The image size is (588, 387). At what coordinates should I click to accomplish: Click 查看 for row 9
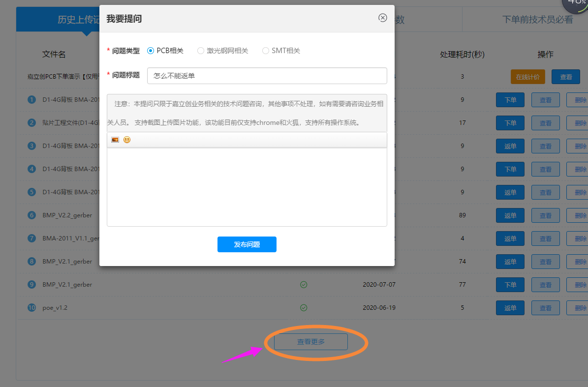coord(546,285)
